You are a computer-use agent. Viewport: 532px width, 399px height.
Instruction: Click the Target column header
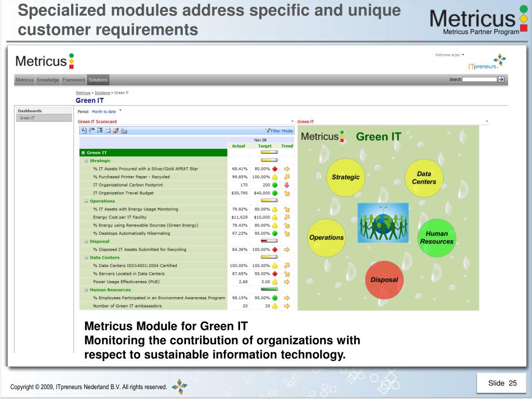click(x=264, y=146)
